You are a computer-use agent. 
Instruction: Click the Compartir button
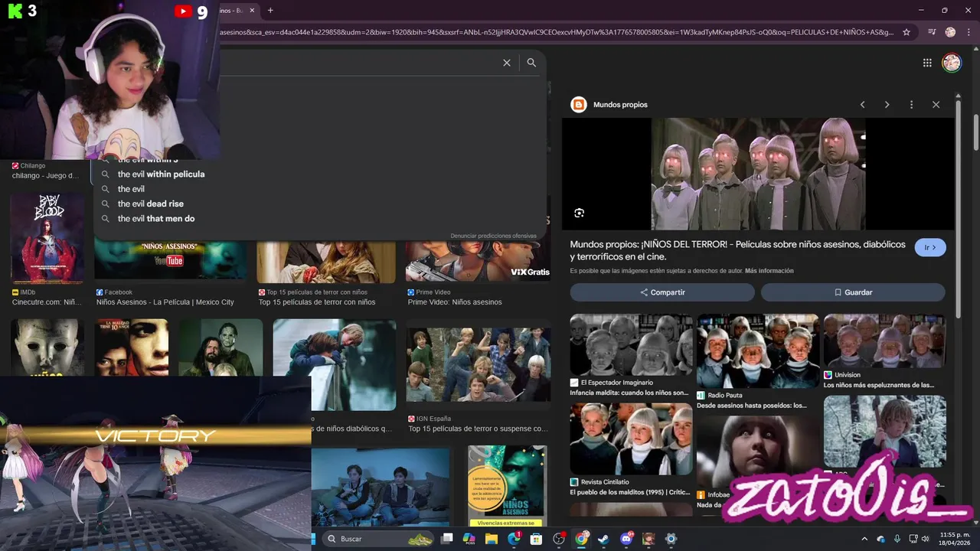pyautogui.click(x=662, y=292)
